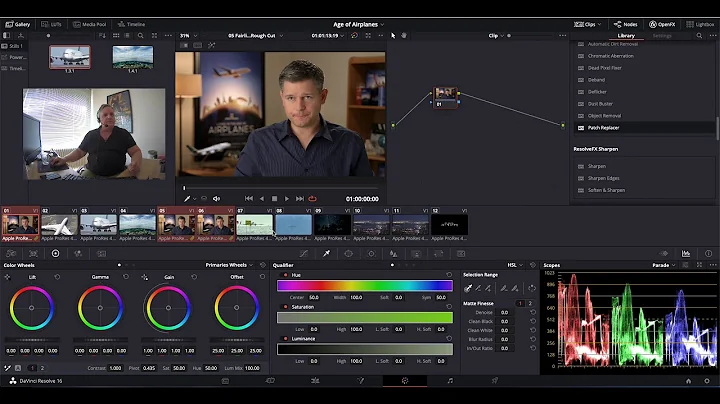The height and width of the screenshot is (404, 720).
Task: Reset the Gamma color wheel
Action: tap(125, 277)
